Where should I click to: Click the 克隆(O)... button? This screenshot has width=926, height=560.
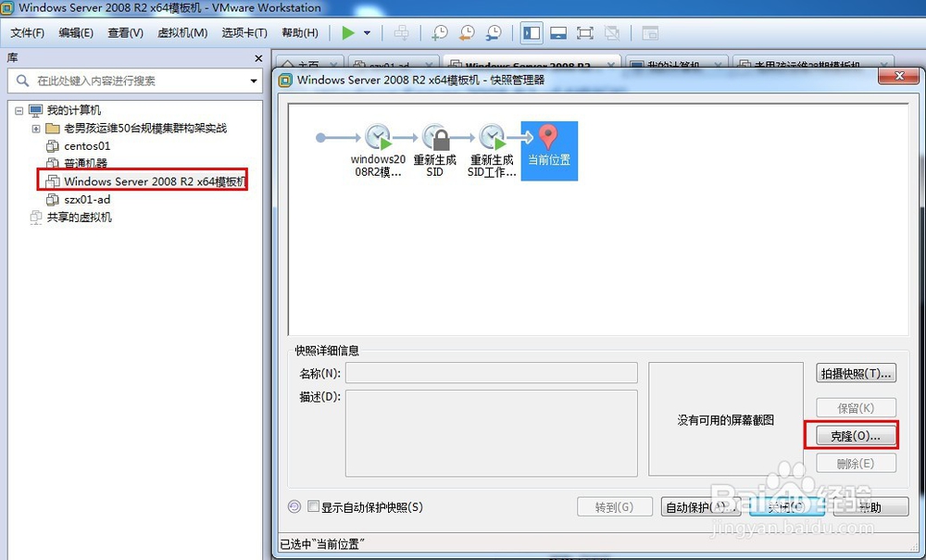tap(857, 436)
